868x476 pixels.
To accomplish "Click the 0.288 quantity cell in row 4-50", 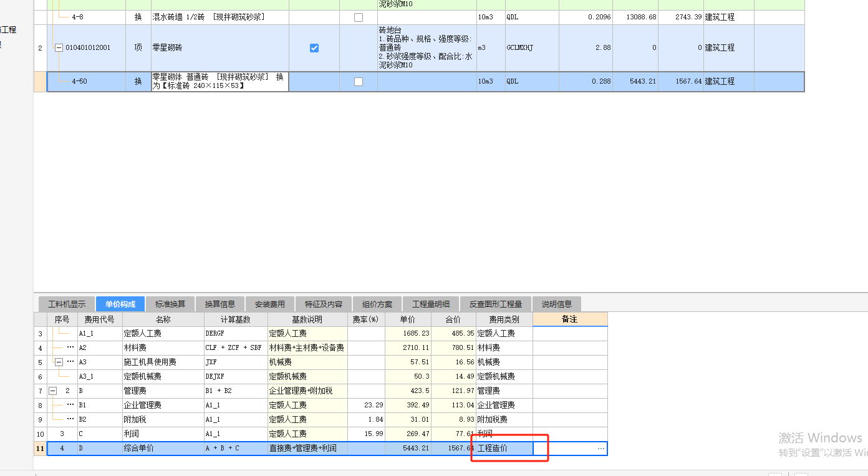I will 586,82.
